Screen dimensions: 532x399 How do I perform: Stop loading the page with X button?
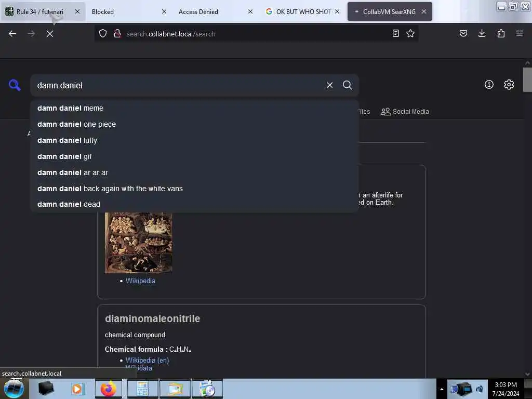tap(50, 34)
